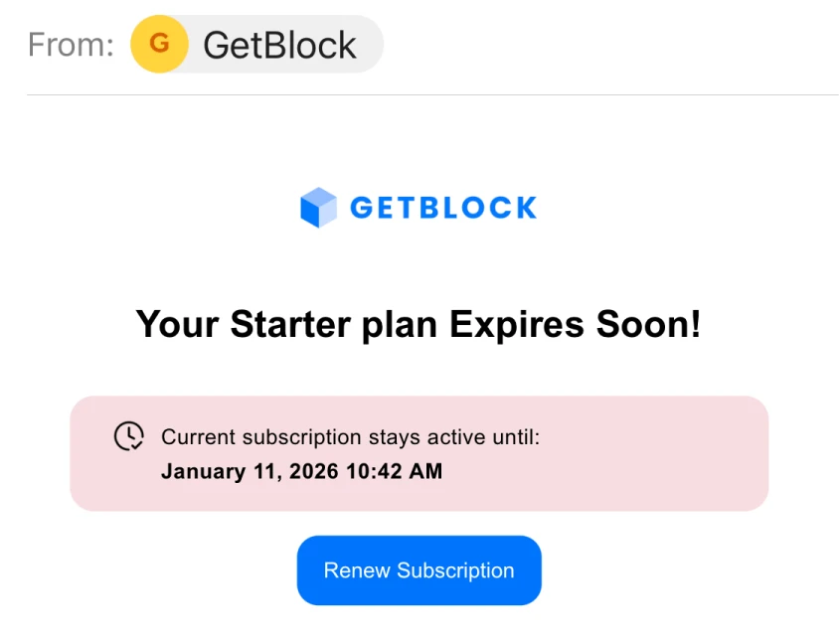Screen dimensions: 840x643
Task: Click the From label in the email header
Action: (x=70, y=44)
